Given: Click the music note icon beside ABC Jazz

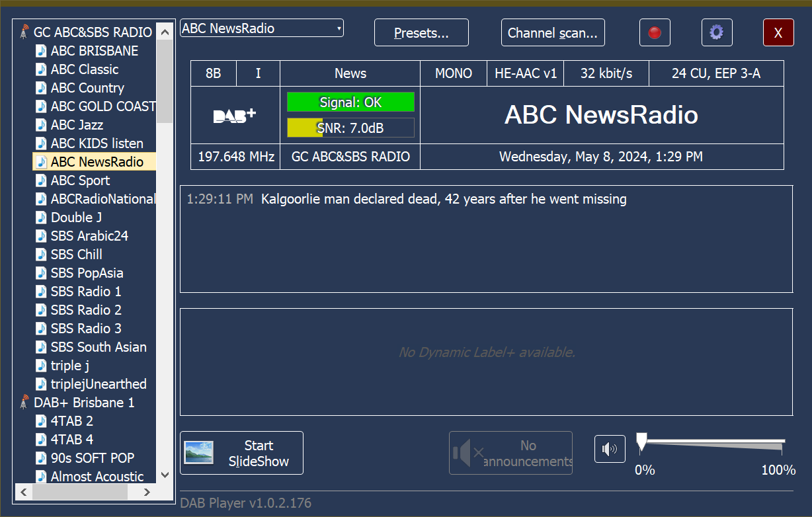Looking at the screenshot, I should (41, 125).
